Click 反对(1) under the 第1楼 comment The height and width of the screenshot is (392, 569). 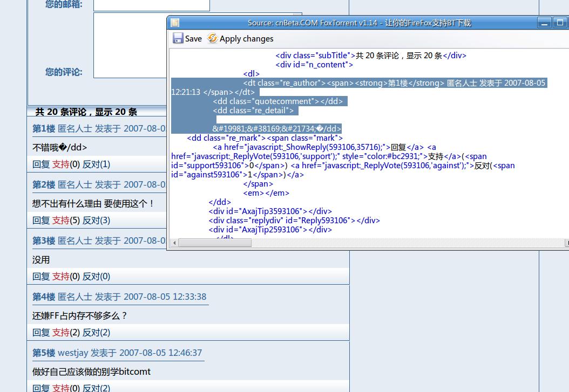click(x=96, y=164)
